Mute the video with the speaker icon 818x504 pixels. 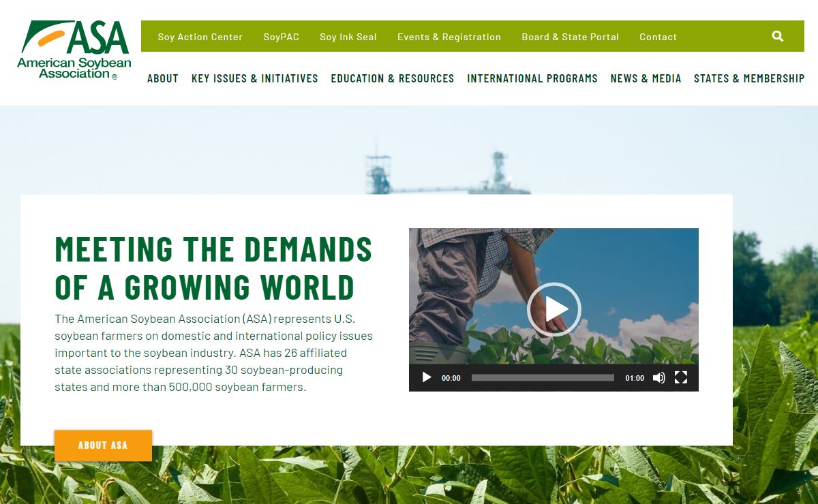[x=658, y=377]
